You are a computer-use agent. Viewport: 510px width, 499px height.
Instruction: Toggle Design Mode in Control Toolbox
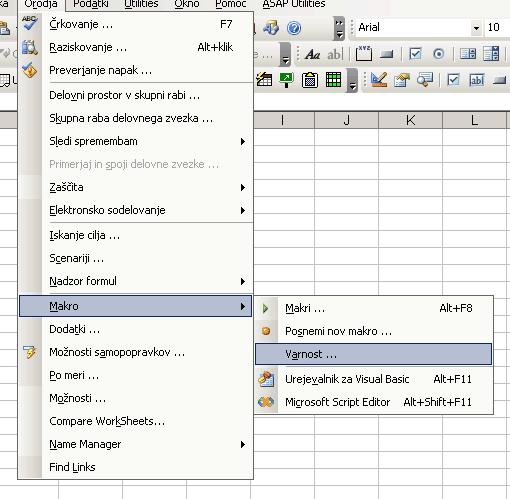pos(379,80)
